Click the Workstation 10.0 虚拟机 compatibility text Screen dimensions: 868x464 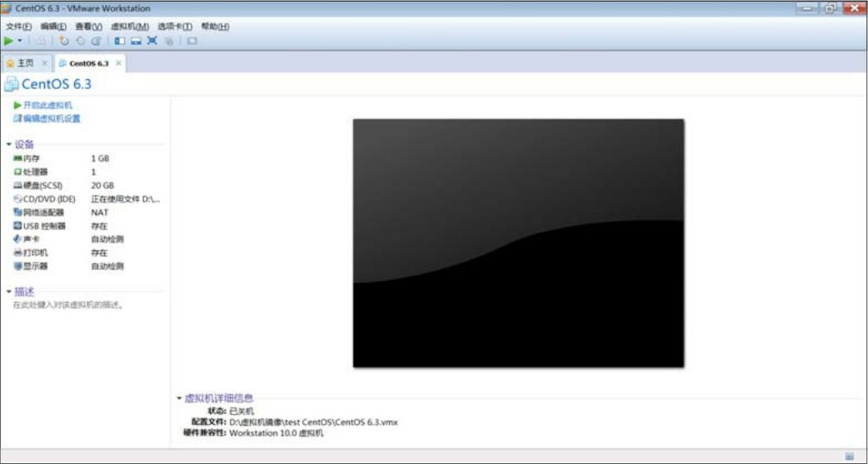(x=277, y=433)
